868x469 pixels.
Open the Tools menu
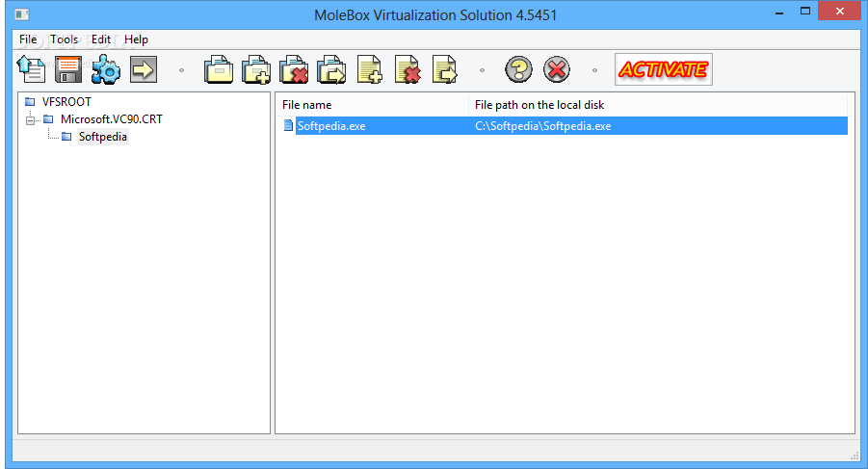[x=65, y=39]
